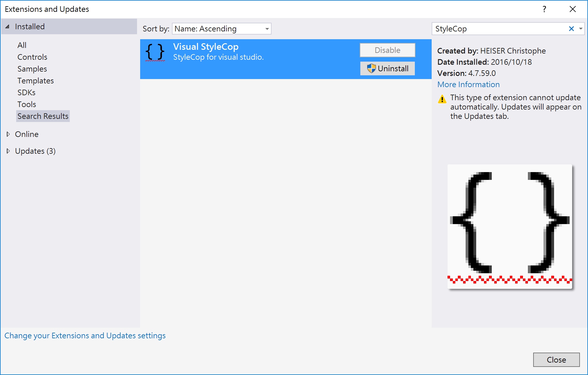Click the Date Installed 2016/10/18 text
Viewport: 588px width, 375px height.
click(485, 62)
